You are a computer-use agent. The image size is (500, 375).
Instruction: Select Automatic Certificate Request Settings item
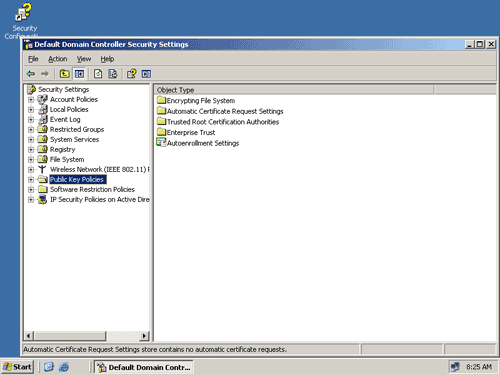[225, 111]
